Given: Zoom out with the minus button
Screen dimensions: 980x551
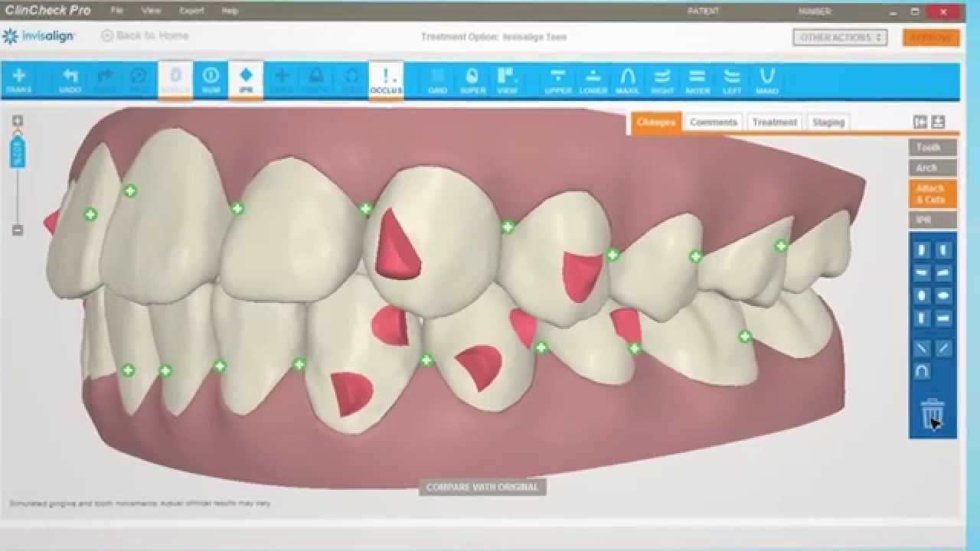Looking at the screenshot, I should tap(18, 230).
